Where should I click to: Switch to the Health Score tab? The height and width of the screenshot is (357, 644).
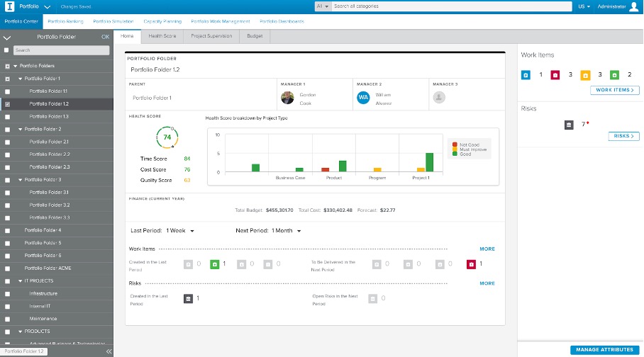(162, 35)
